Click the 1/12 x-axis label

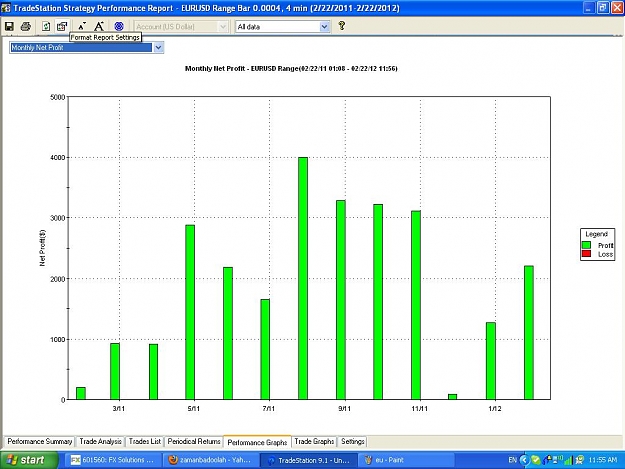click(495, 409)
